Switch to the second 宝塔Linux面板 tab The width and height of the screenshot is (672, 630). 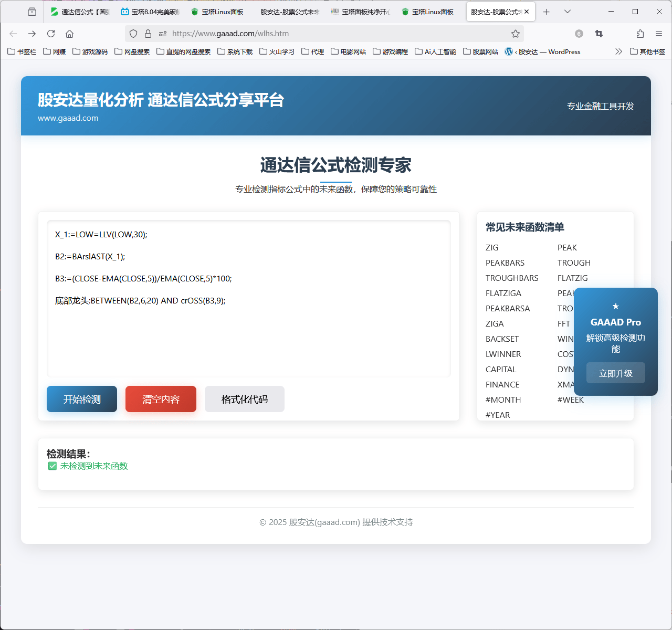pyautogui.click(x=431, y=12)
